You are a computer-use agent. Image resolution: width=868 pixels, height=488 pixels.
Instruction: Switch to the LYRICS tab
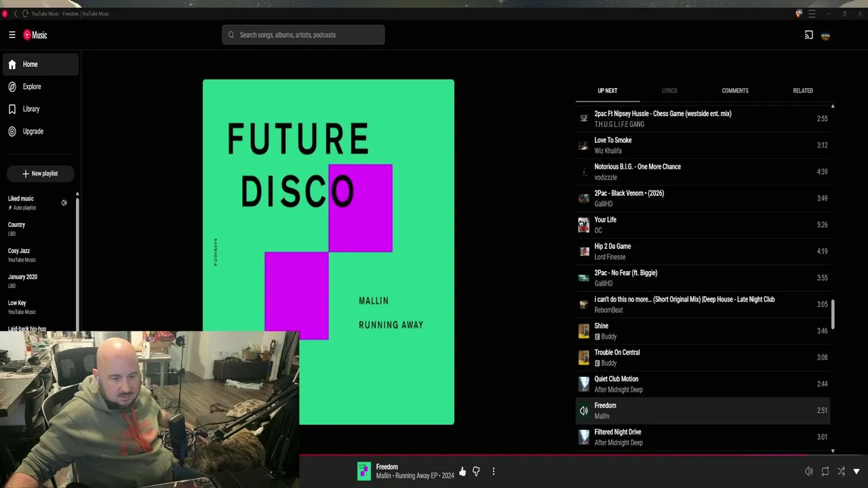click(x=669, y=91)
